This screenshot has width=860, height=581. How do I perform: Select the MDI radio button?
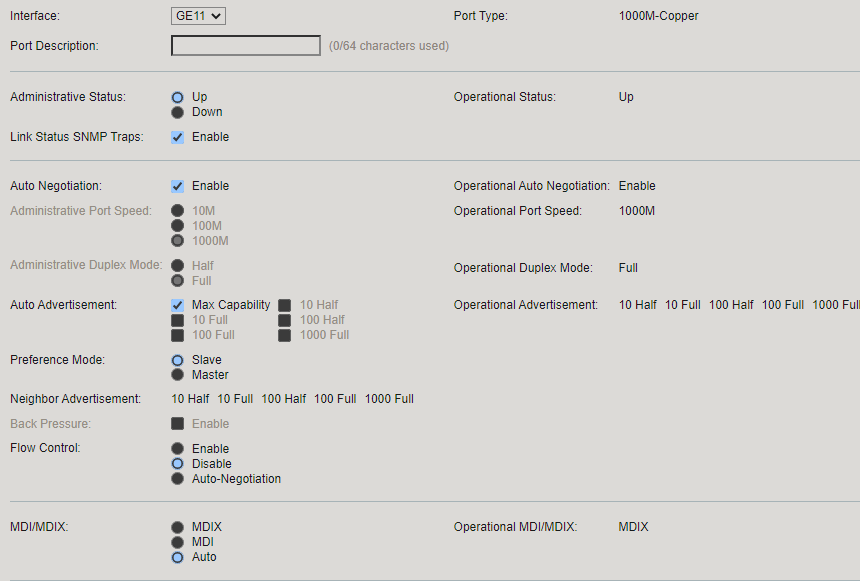click(x=177, y=542)
